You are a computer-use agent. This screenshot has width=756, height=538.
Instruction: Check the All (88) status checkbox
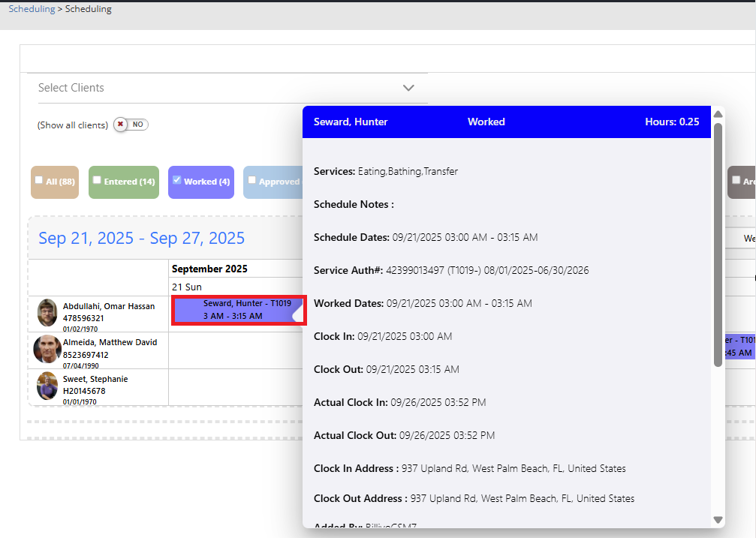tap(38, 180)
